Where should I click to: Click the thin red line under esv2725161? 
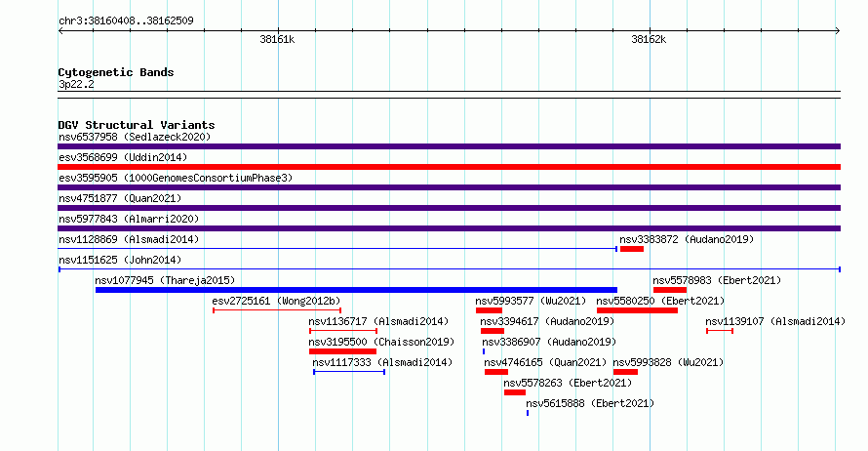tap(277, 310)
